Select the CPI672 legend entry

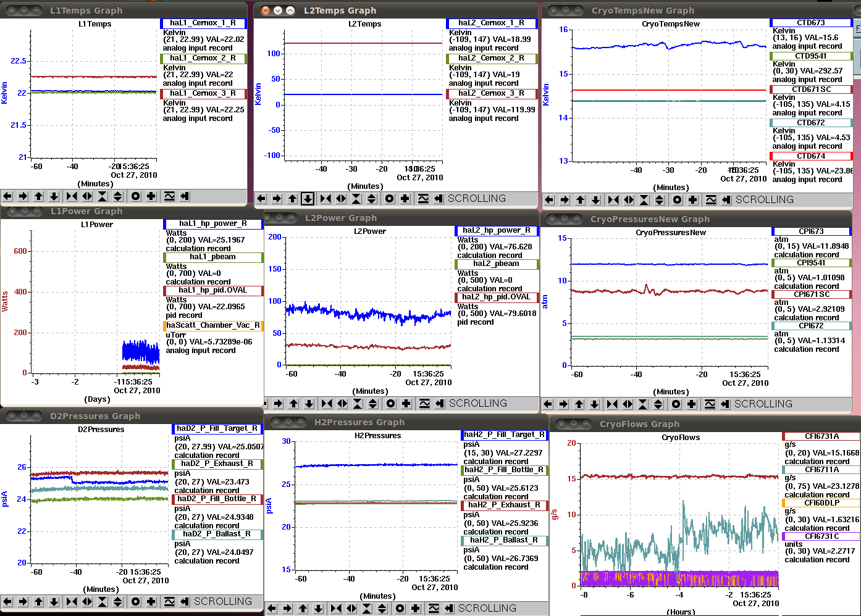point(811,326)
